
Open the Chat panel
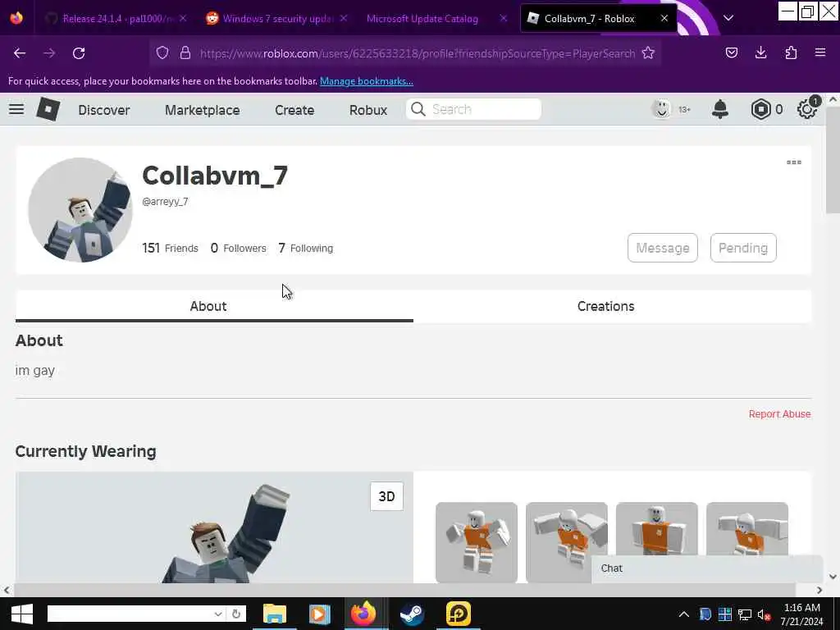pyautogui.click(x=707, y=568)
